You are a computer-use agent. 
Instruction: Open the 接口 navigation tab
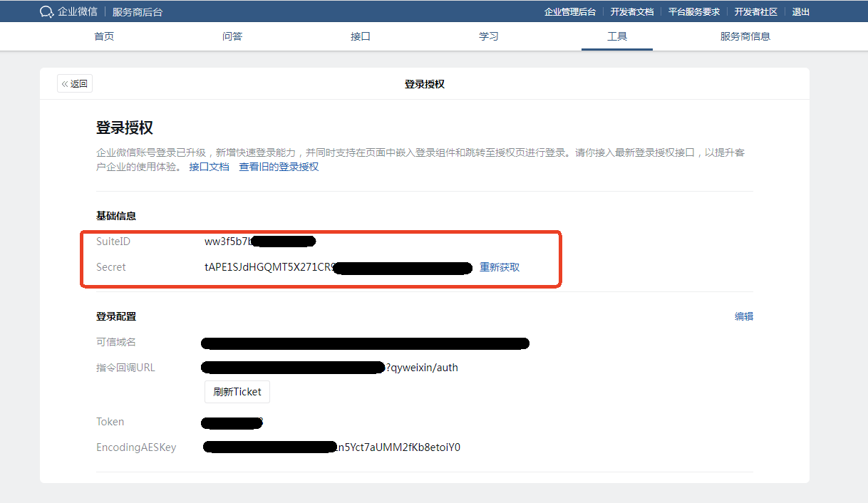point(361,36)
